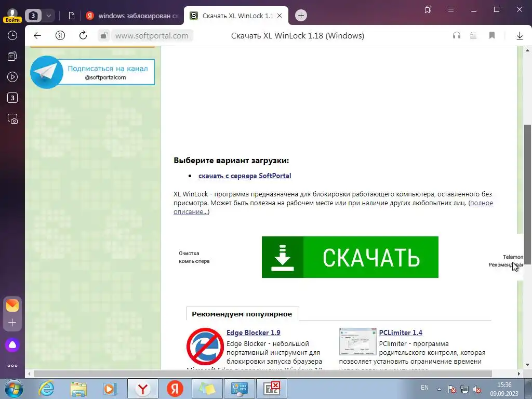This screenshot has height=399, width=532.
Task: Launch Alice assistant purple icon
Action: (x=12, y=345)
